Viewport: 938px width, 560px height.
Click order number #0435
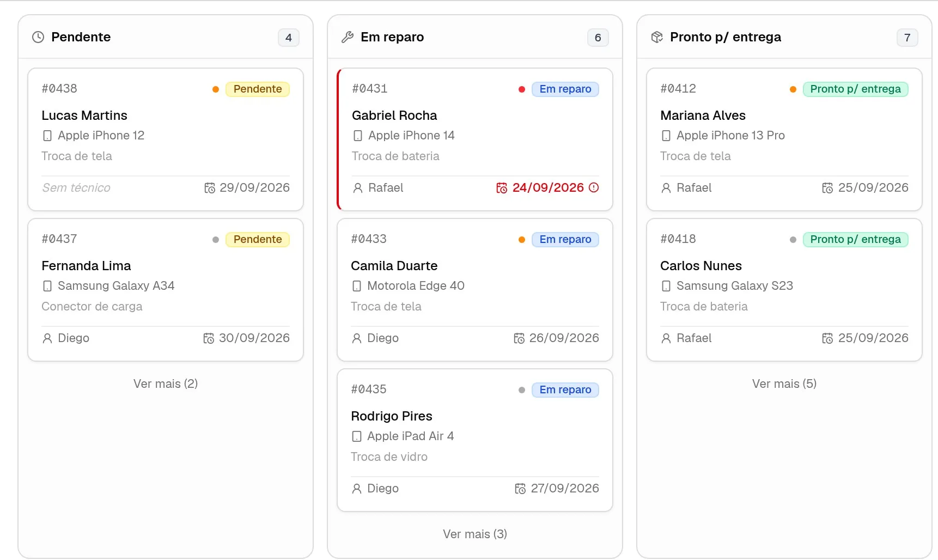tap(369, 389)
